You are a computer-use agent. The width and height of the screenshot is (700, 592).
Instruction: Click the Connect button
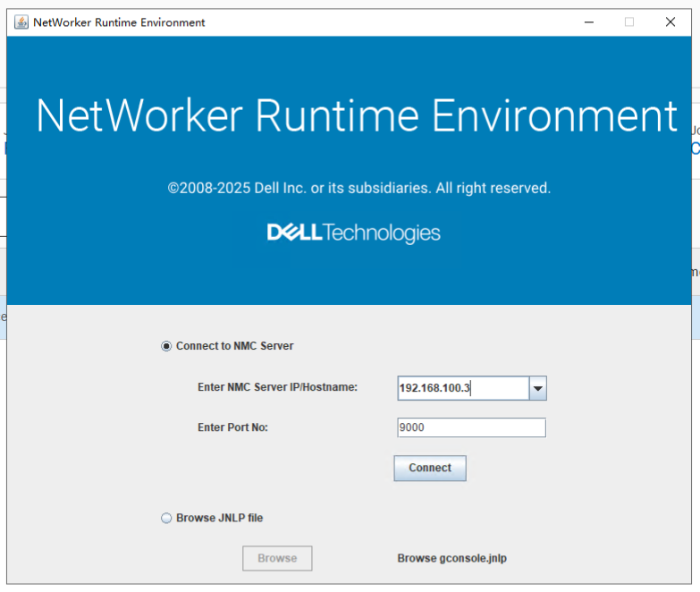[430, 468]
